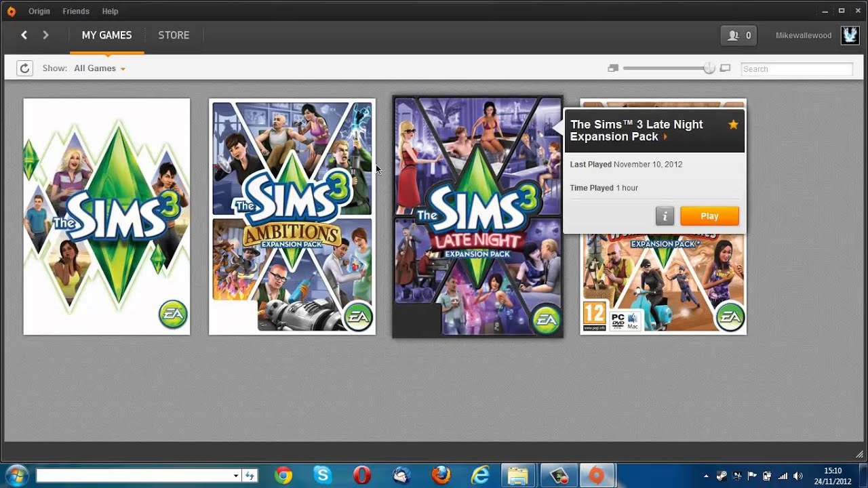Select The Sims 3 base game cover

pos(106,217)
